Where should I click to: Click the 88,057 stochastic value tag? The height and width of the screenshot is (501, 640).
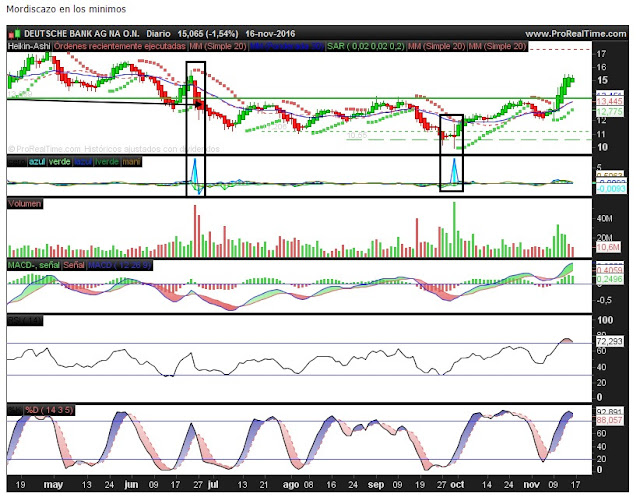tap(610, 420)
